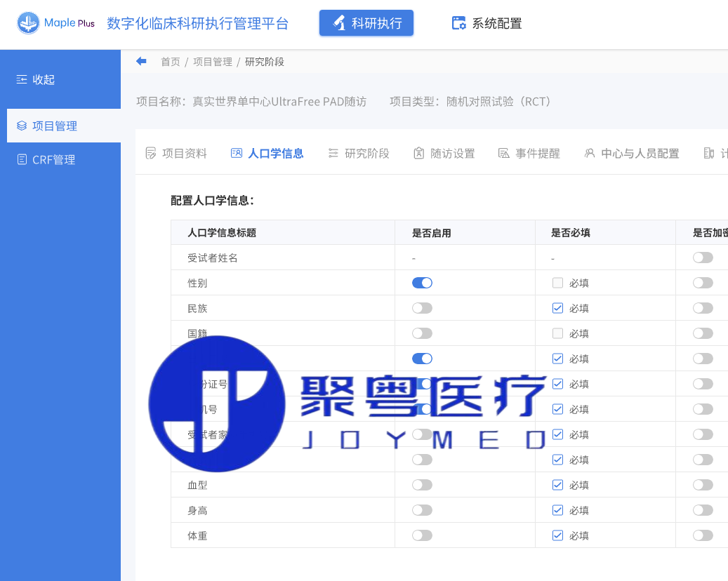Switch to the 研究阶段 tab
This screenshot has width=728, height=581.
click(359, 154)
